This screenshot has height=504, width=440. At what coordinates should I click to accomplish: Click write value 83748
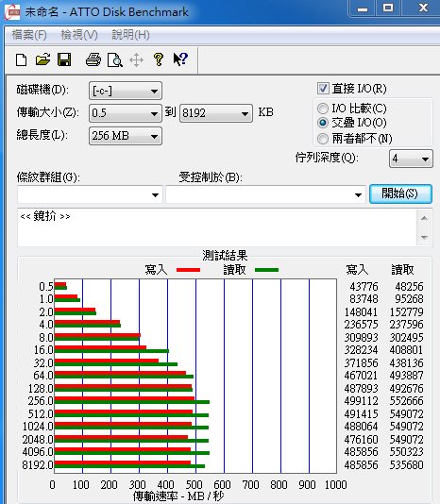[364, 299]
